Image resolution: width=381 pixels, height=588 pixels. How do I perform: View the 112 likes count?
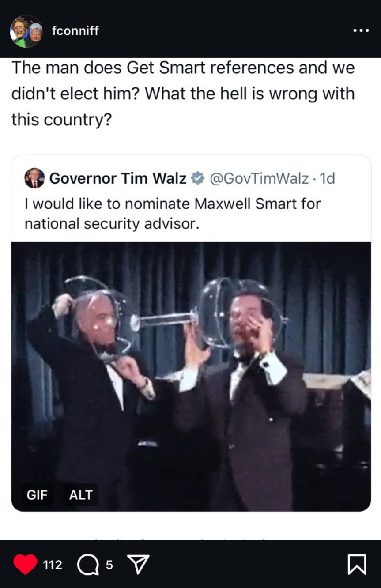tap(53, 565)
